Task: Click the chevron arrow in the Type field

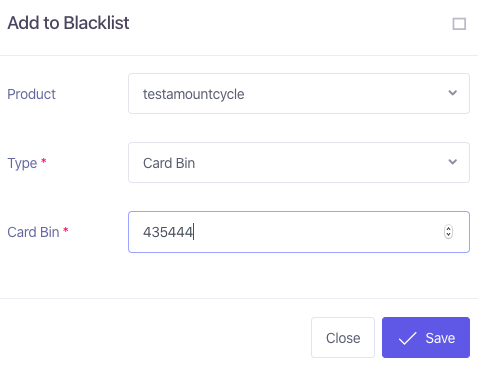Action: coord(452,162)
